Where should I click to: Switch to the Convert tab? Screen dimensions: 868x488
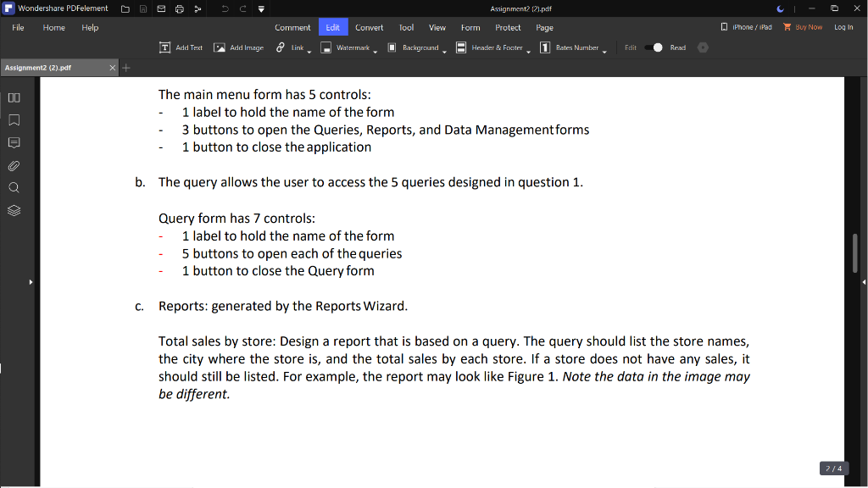(370, 27)
